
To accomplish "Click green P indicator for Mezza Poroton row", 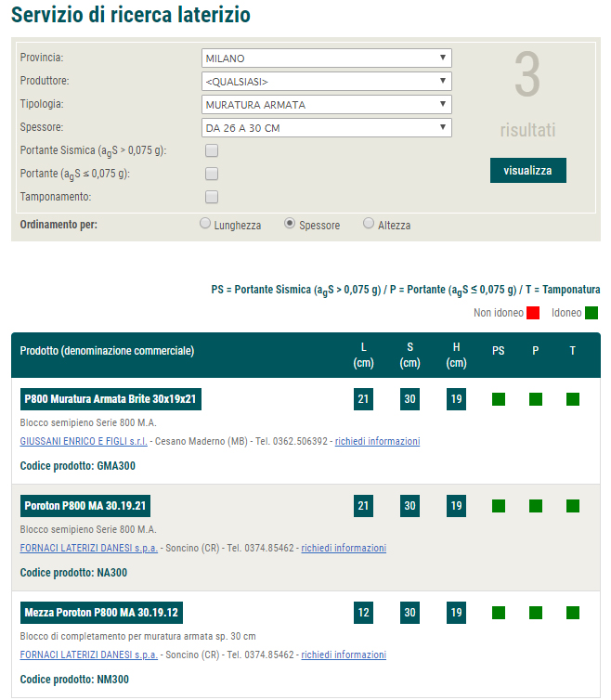I will pos(536,613).
